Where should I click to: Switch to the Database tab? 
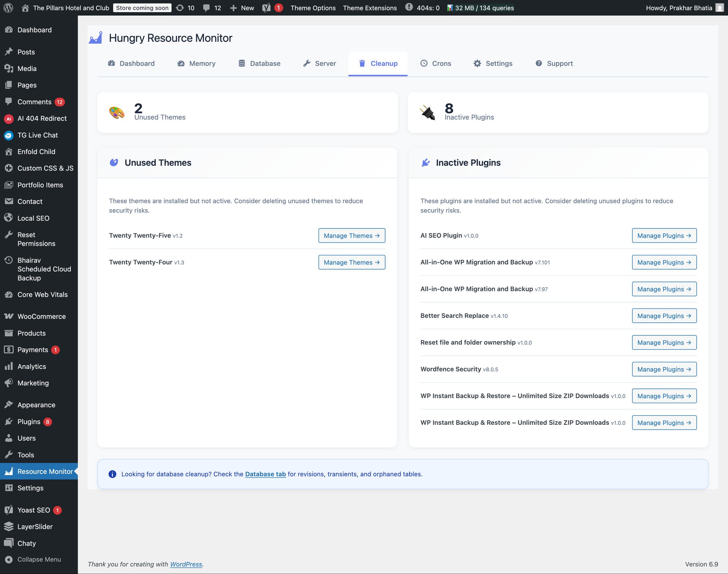tap(260, 63)
